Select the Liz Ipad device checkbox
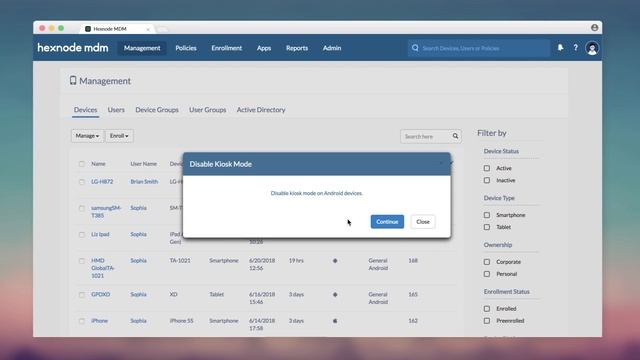640x360 pixels. (x=82, y=235)
